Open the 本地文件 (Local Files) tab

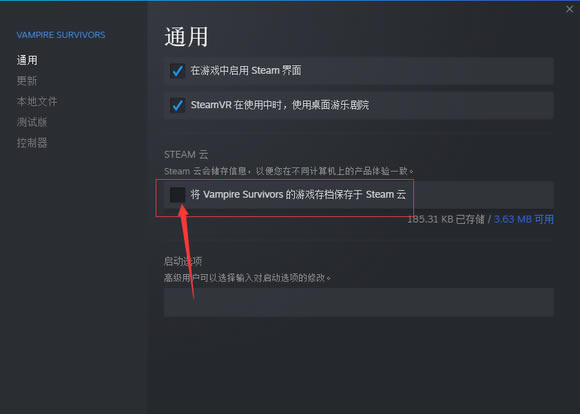37,101
